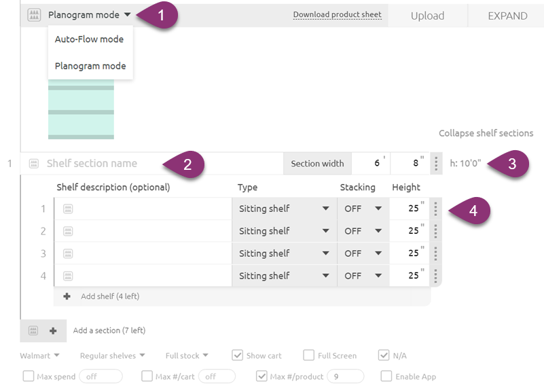Click the Max spend value field
Viewport: 544px width, 392px height.
click(101, 376)
